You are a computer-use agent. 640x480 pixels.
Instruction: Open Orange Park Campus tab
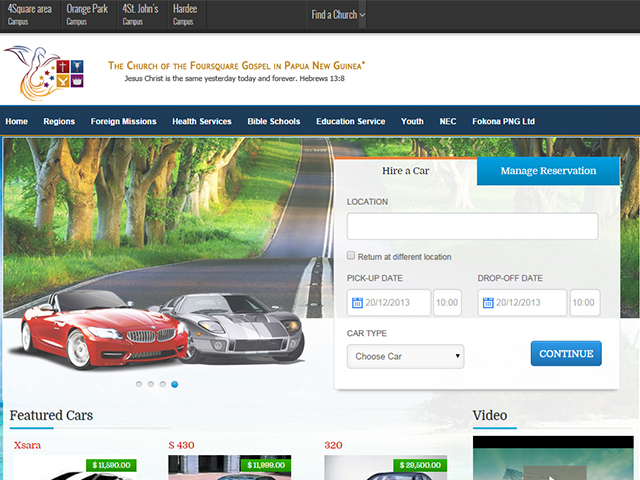pos(87,15)
